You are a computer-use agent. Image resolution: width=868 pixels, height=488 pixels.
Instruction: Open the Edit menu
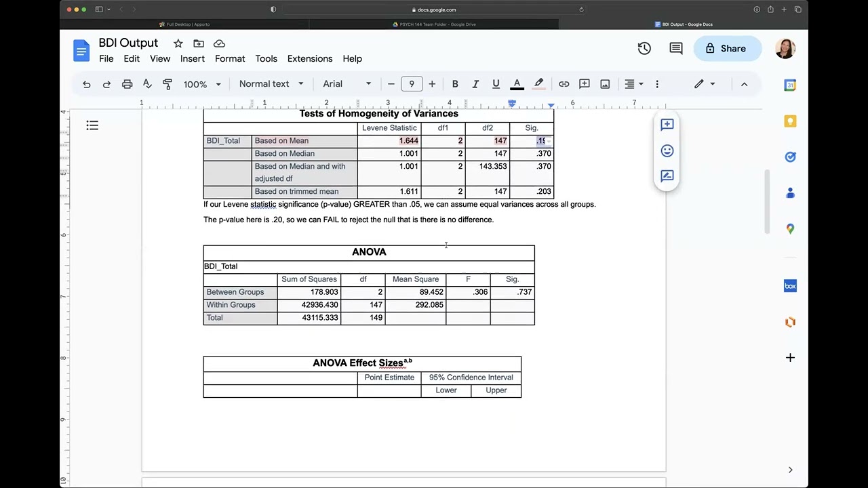click(x=132, y=58)
